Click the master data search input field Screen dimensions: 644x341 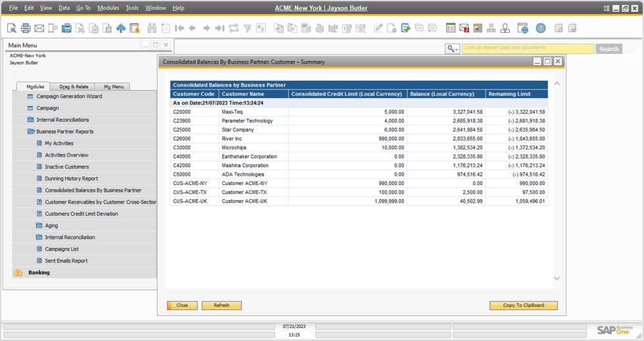(x=527, y=49)
